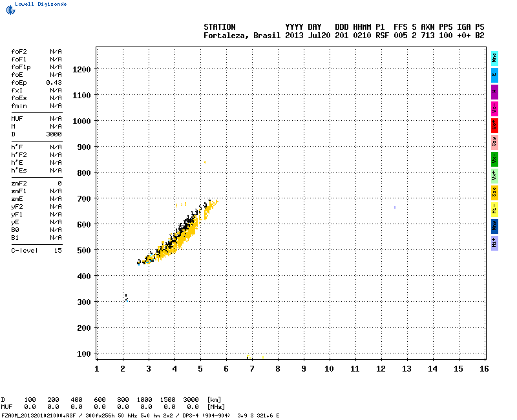Click the 'Lowell Digisonde' title text

point(41,4)
